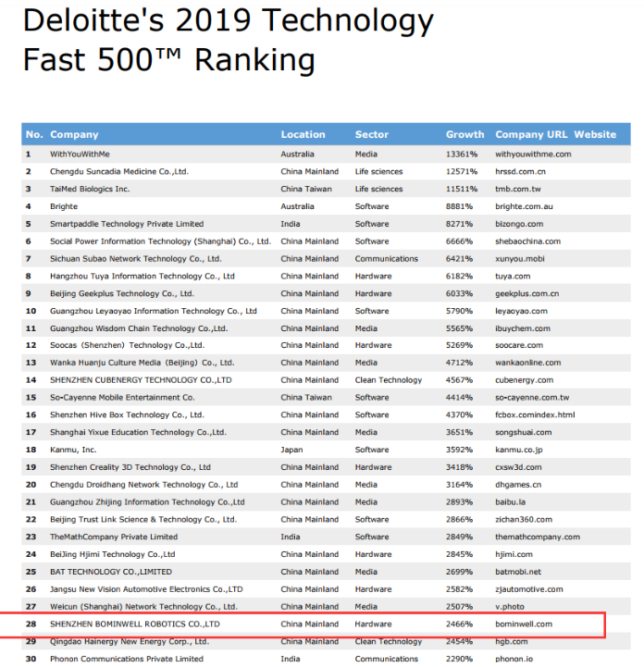
Task: Select 'Shenzhen Creality 3D Technology Co., Ltd'
Action: click(x=130, y=467)
